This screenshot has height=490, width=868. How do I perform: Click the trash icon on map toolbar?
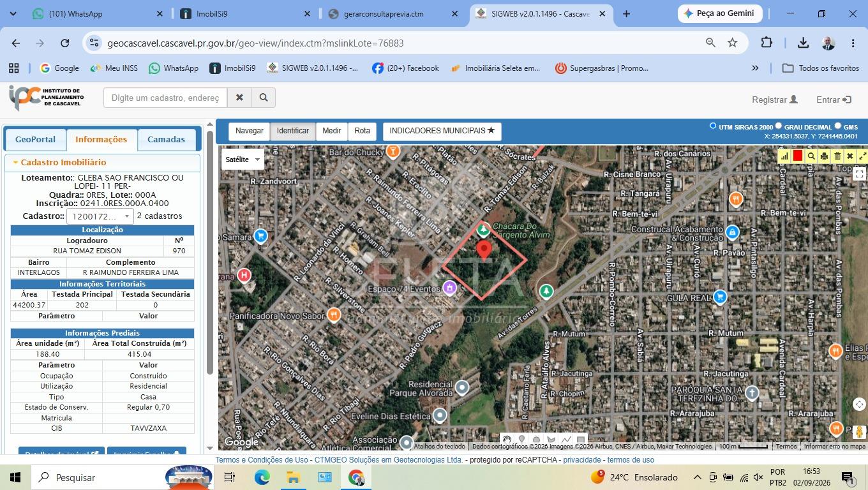pyautogui.click(x=837, y=156)
